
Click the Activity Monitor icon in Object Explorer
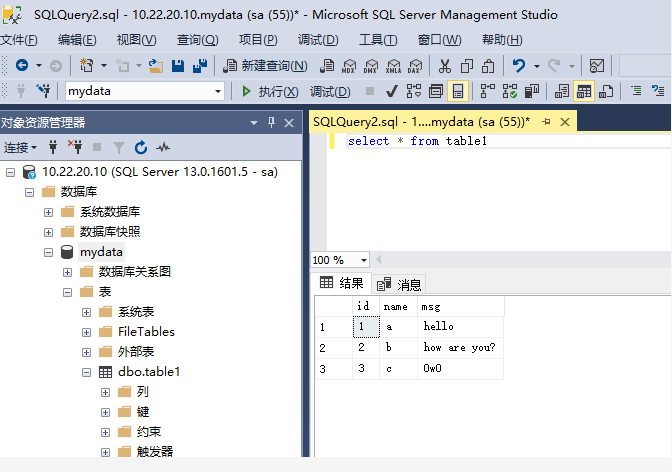[x=163, y=147]
